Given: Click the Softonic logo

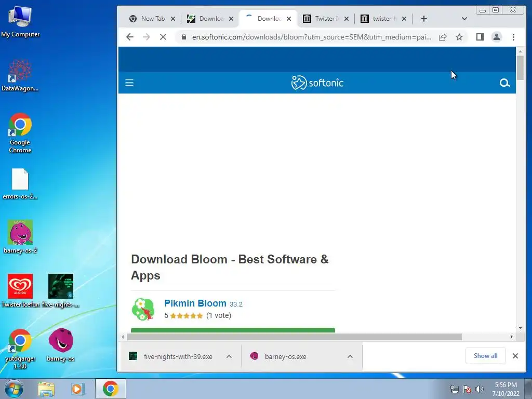Looking at the screenshot, I should (317, 83).
